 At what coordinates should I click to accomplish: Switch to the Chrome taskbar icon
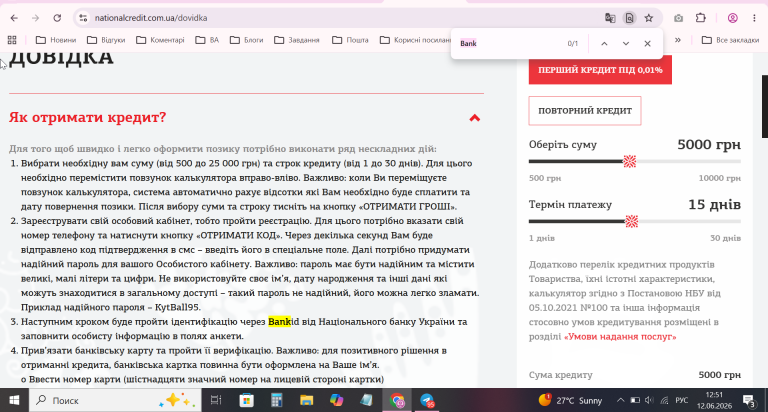pos(397,400)
